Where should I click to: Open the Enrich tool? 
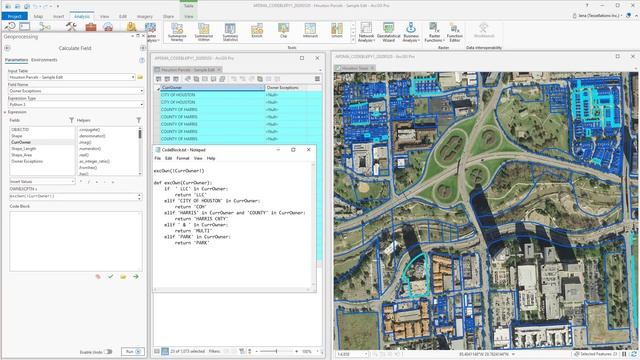click(257, 31)
